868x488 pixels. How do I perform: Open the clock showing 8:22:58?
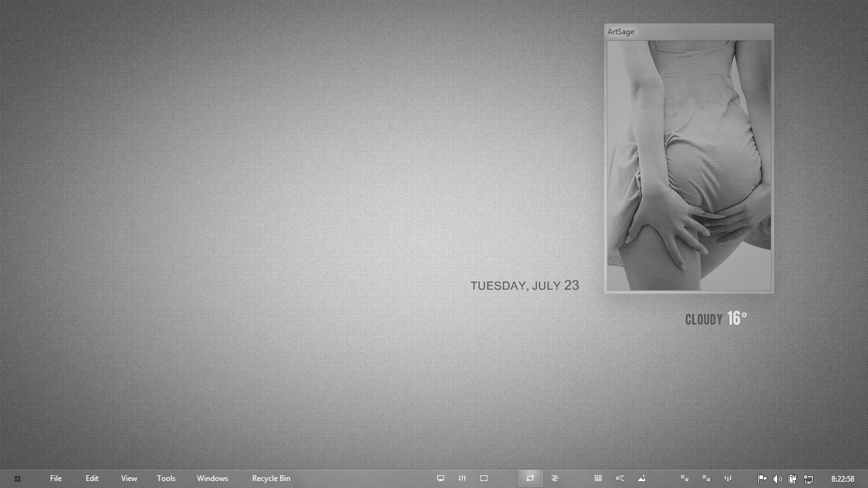[x=843, y=479]
